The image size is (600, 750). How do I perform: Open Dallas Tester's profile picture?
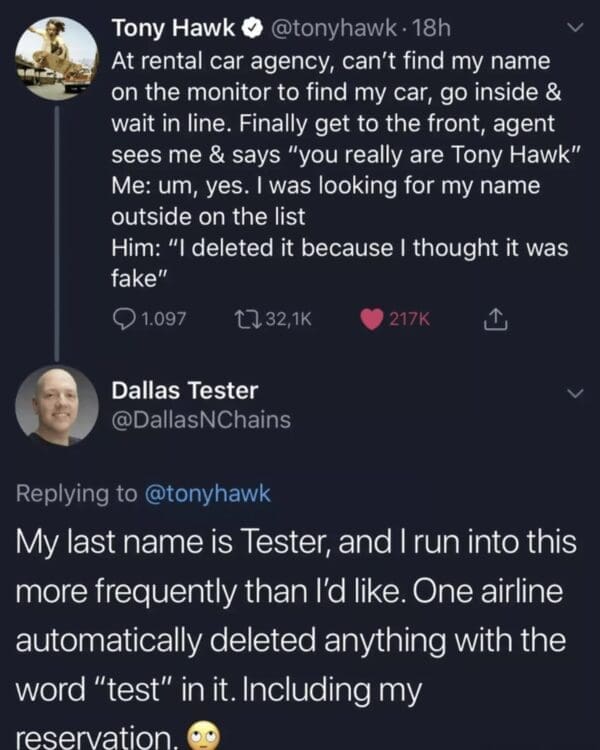pyautogui.click(x=57, y=405)
